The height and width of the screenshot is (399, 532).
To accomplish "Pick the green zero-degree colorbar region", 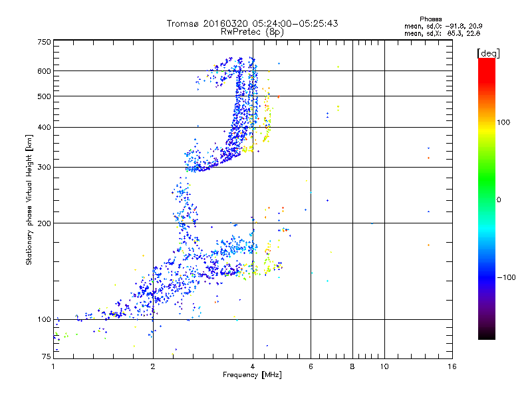I will pyautogui.click(x=487, y=199).
